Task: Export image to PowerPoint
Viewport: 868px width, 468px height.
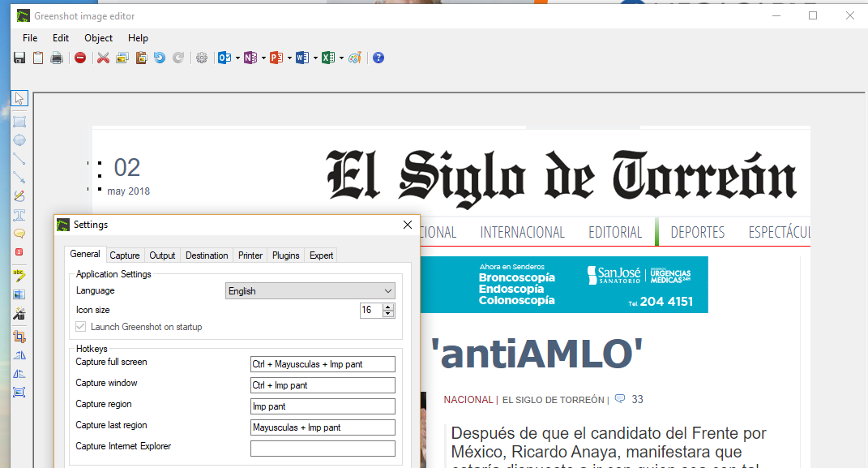Action: pos(276,58)
